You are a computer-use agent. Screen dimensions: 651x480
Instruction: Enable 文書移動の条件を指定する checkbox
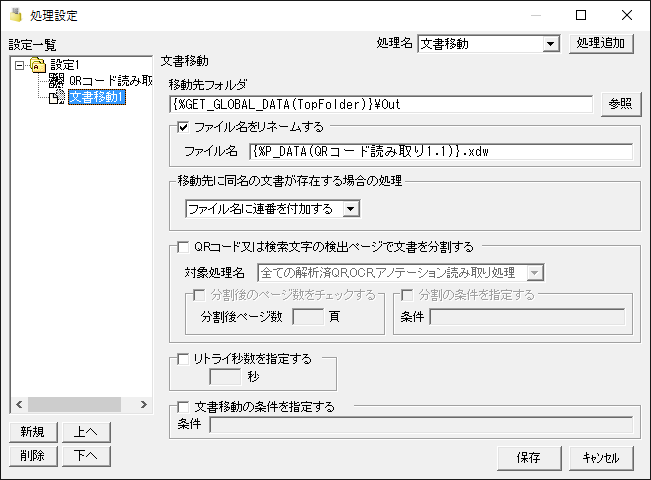183,407
